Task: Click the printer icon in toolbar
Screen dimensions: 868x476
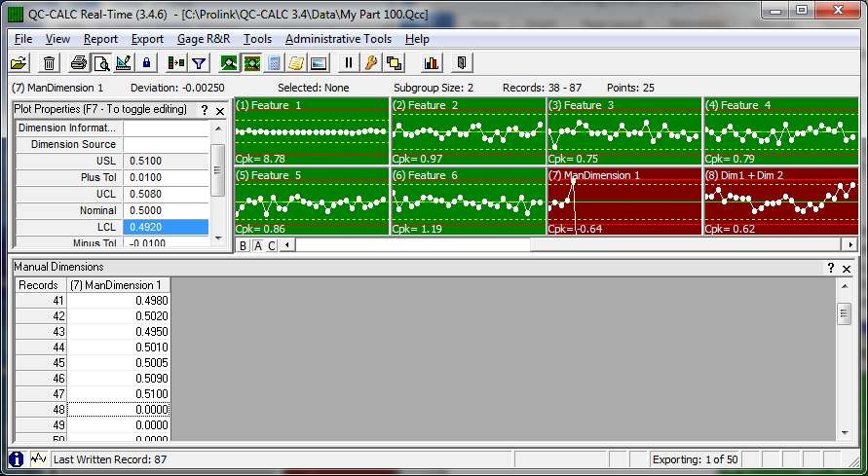Action: coord(79,63)
